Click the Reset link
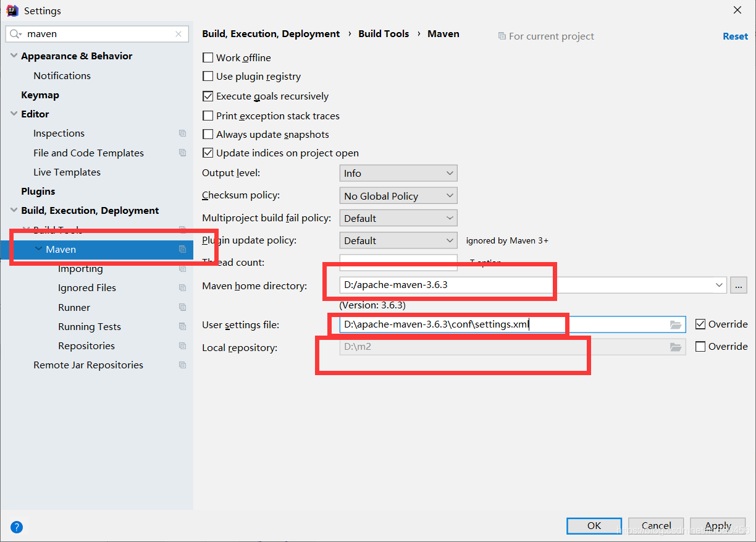Image resolution: width=756 pixels, height=542 pixels. point(735,36)
